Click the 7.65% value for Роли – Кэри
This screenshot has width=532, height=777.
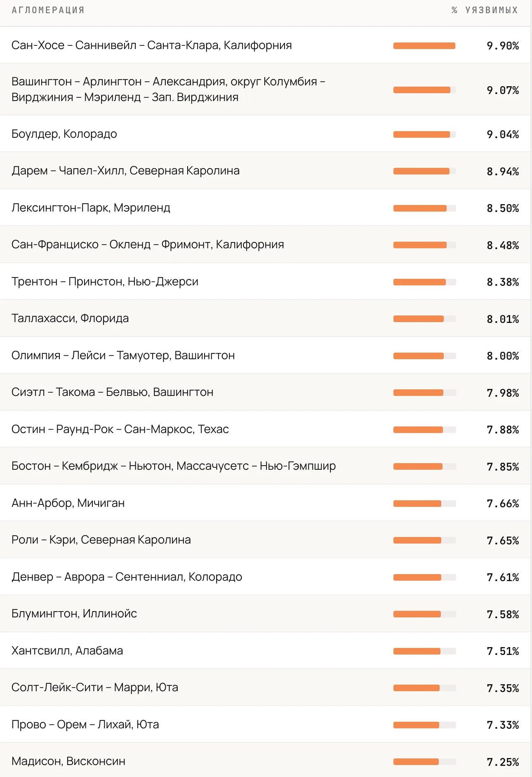[502, 541]
